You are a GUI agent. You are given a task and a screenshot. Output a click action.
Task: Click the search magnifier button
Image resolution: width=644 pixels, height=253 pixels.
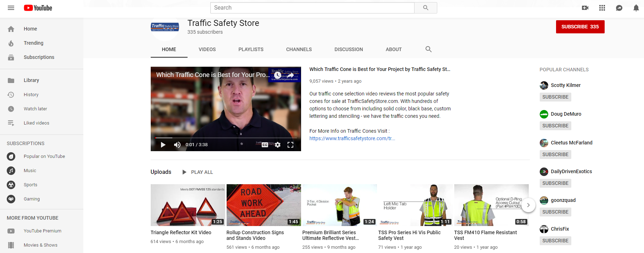click(426, 8)
